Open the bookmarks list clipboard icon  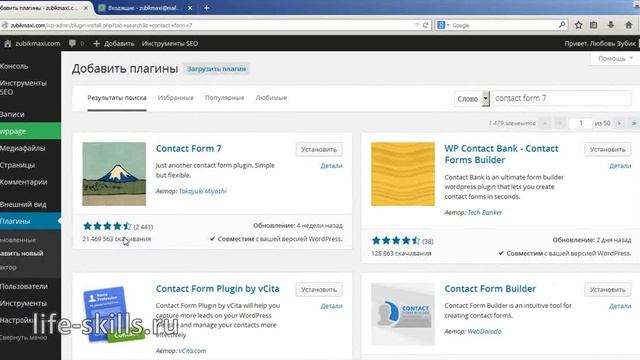pos(593,25)
